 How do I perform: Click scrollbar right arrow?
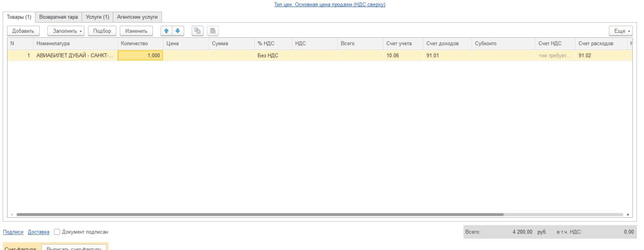(x=628, y=214)
